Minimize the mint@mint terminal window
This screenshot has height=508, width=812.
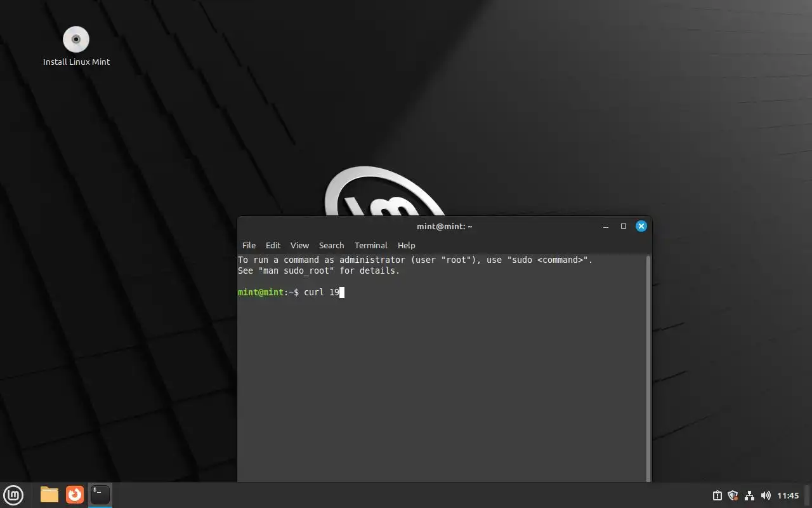click(x=606, y=226)
